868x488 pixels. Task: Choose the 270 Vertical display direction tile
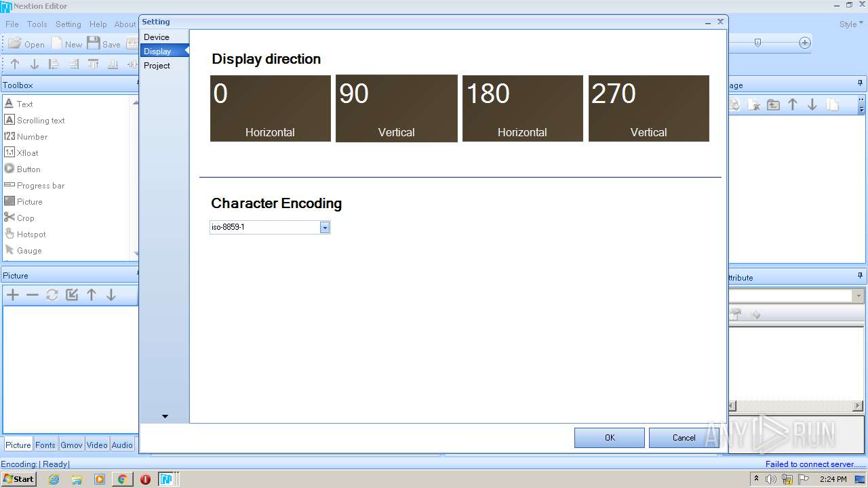click(x=649, y=108)
